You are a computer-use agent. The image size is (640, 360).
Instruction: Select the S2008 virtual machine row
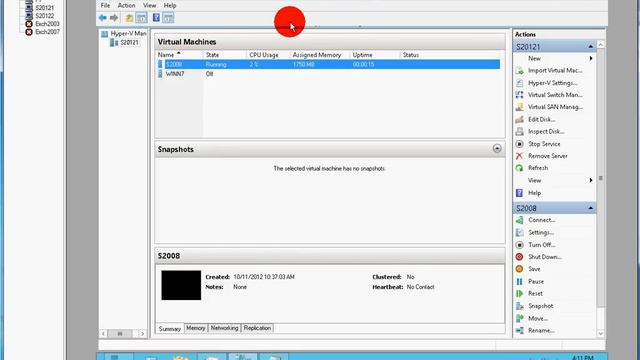coord(329,64)
